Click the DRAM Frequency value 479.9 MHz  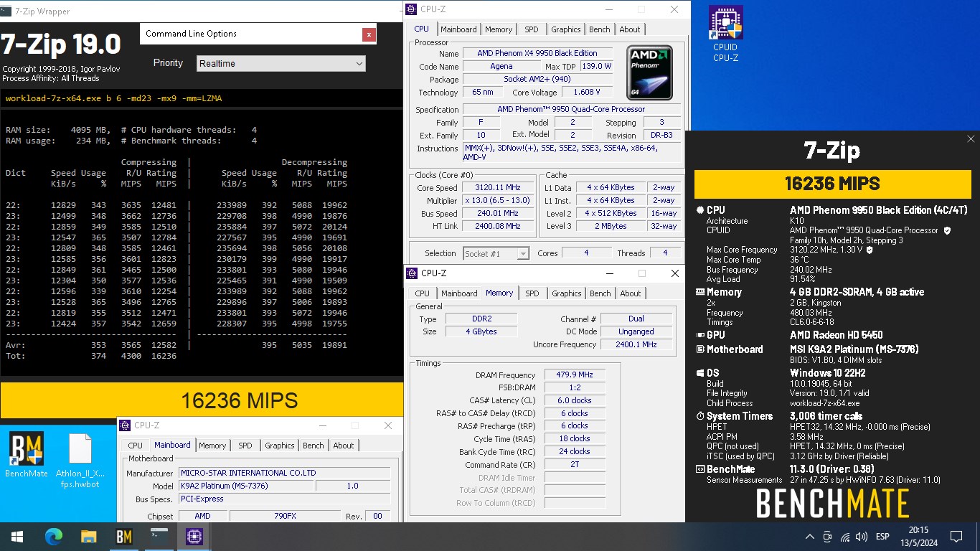pos(575,375)
